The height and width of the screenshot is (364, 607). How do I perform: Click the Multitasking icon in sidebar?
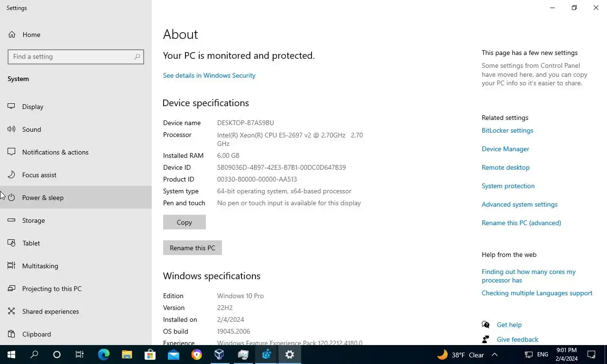pyautogui.click(x=11, y=266)
